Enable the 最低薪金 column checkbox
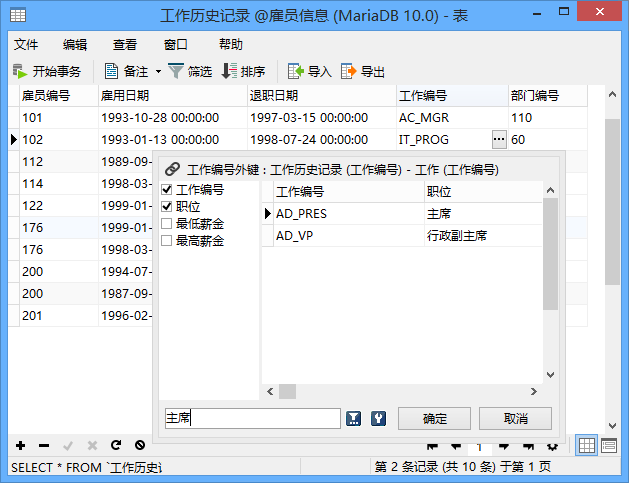 pos(167,224)
